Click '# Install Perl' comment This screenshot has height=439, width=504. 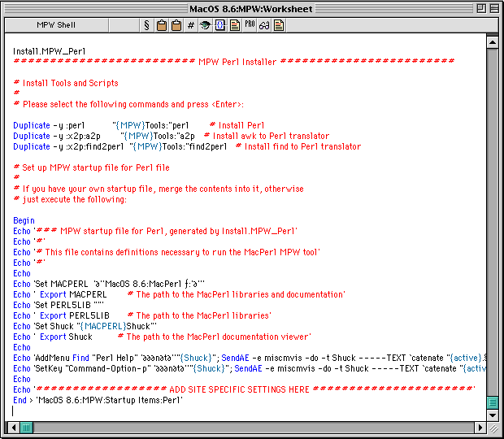point(237,125)
